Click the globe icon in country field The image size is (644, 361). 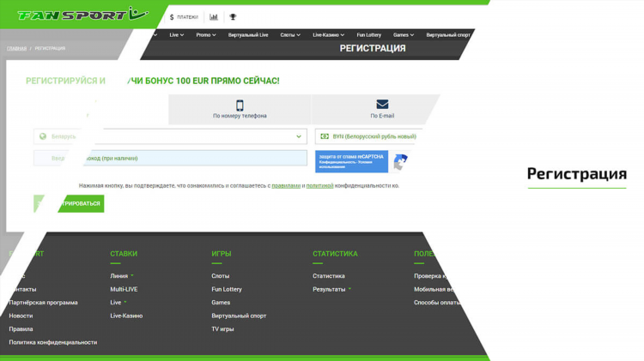[43, 136]
